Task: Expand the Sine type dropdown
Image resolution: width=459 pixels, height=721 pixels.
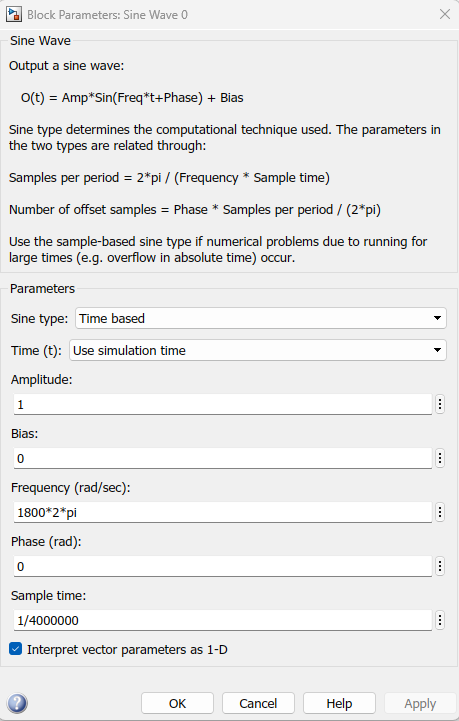Action: click(261, 318)
